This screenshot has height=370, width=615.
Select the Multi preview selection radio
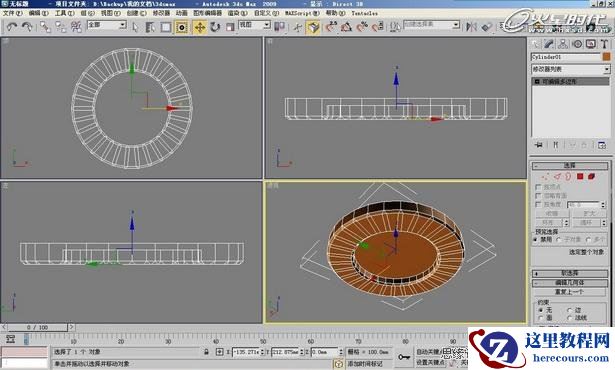pos(588,239)
